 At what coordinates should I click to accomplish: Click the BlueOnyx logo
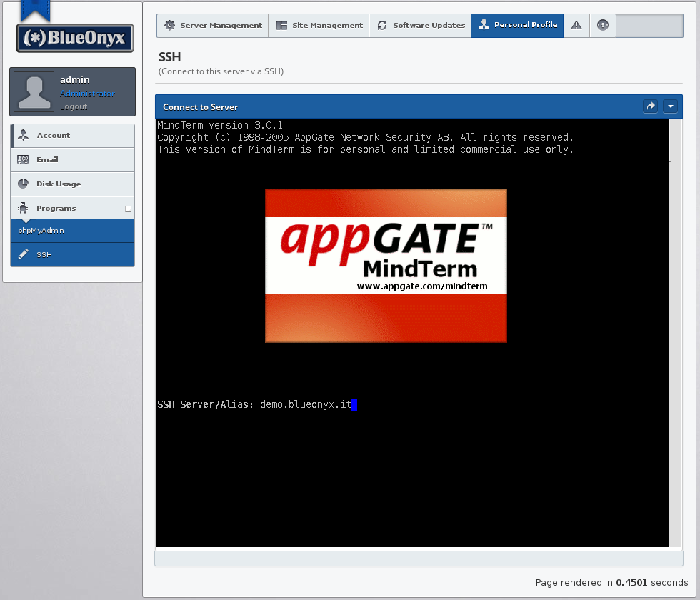(75, 38)
